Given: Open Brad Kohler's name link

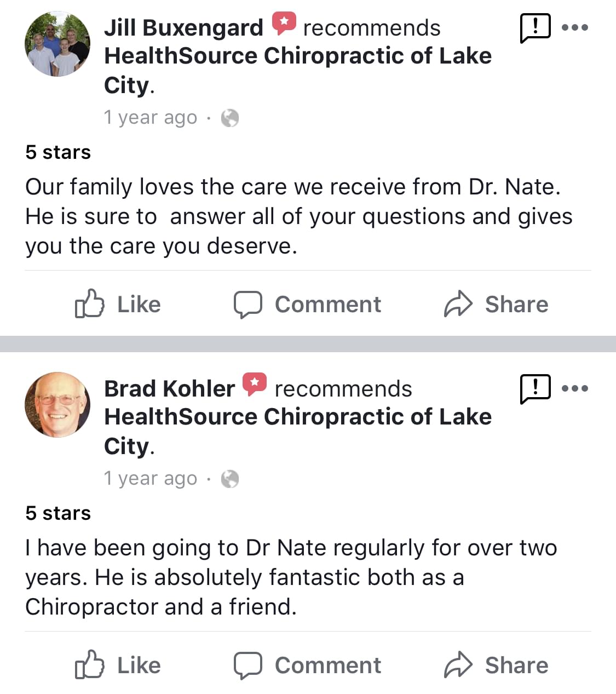Looking at the screenshot, I should (x=169, y=389).
